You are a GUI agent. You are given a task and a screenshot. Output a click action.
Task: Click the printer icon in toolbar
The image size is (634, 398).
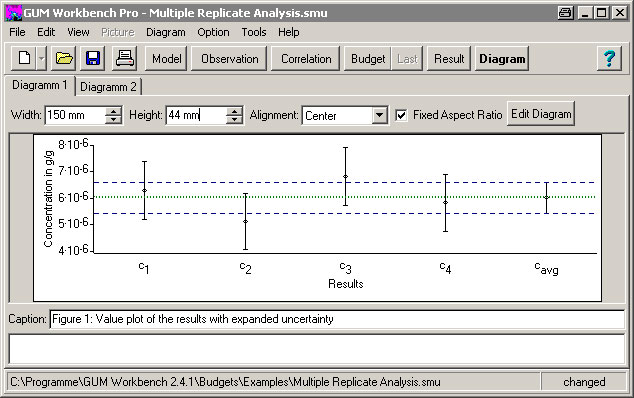tap(125, 59)
